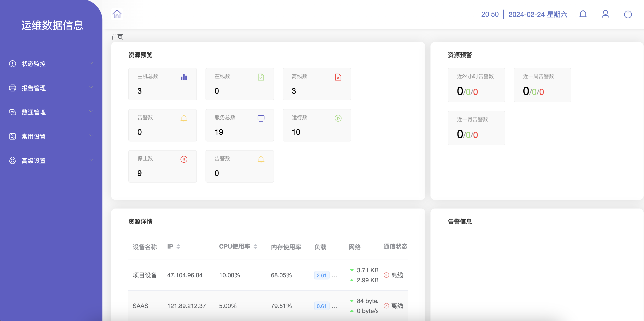This screenshot has width=644, height=321.
Task: Click the 常用设置 panel icon
Action: [x=13, y=136]
